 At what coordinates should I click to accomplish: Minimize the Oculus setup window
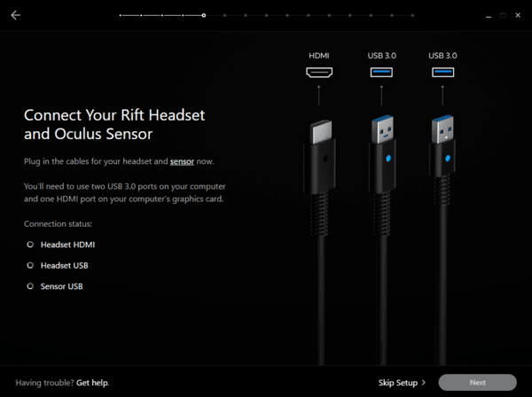pyautogui.click(x=489, y=16)
